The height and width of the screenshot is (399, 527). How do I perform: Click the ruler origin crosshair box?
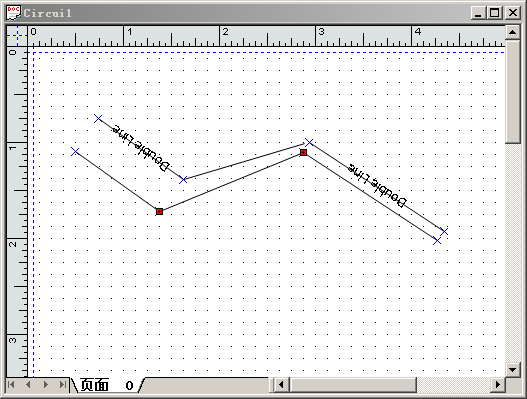coord(17,36)
